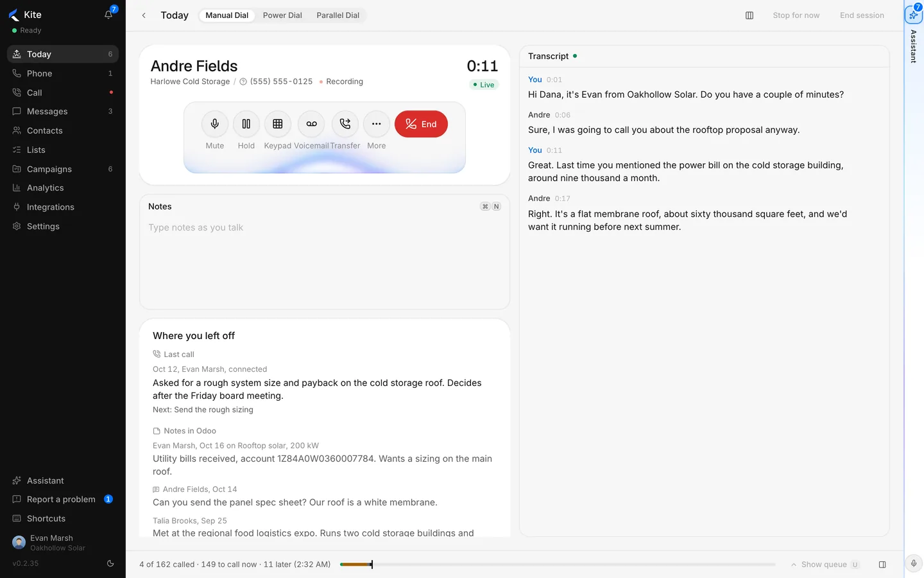Open the dial Keypad
Screen dimensions: 924x578
tap(278, 124)
